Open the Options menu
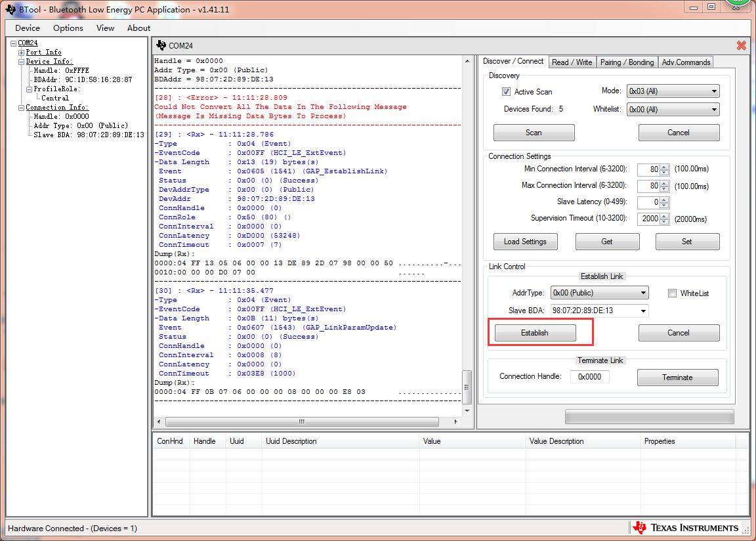Screen dimensions: 756x541 (68, 28)
